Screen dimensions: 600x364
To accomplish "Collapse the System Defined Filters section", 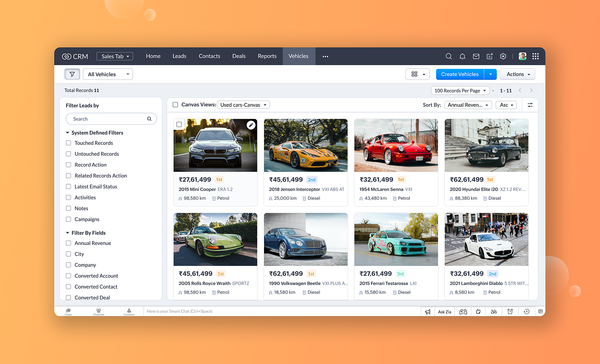I will point(68,133).
